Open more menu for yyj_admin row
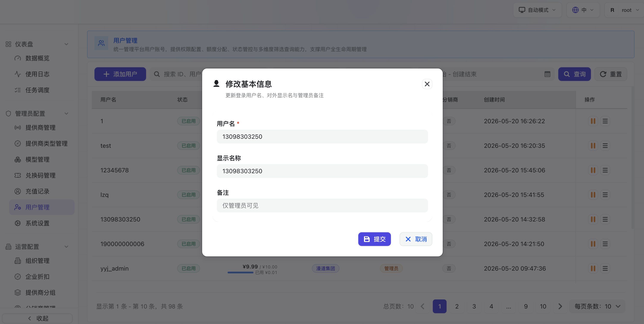This screenshot has height=324, width=644. (605, 269)
